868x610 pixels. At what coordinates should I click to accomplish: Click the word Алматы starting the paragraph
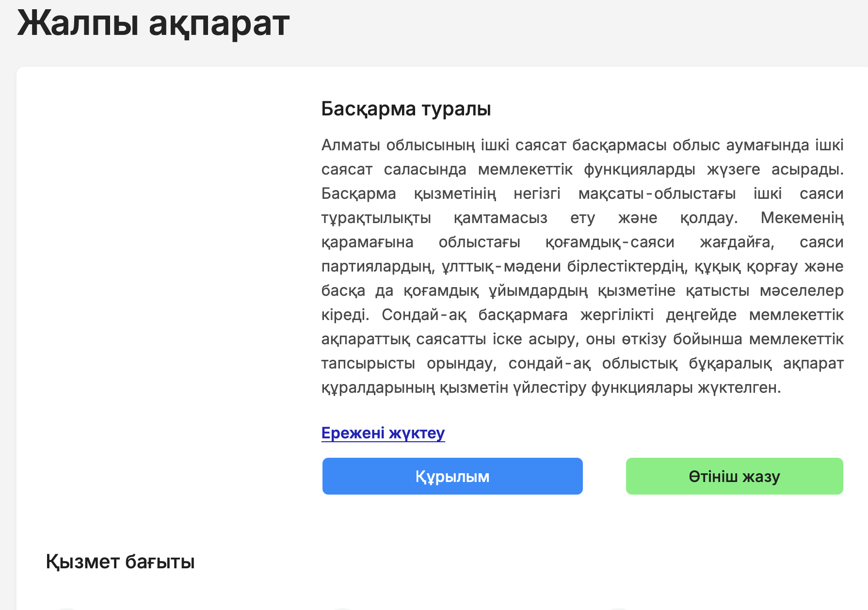[x=351, y=145]
